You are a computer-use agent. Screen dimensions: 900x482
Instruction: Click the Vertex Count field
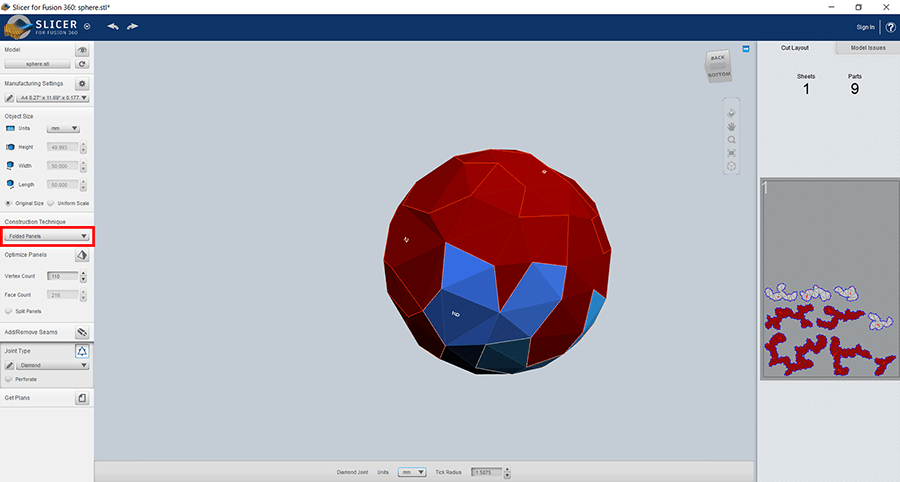click(x=62, y=277)
